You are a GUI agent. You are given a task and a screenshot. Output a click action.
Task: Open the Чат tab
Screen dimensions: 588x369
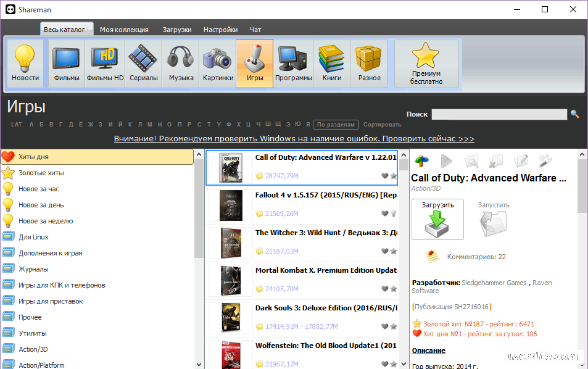pos(255,30)
